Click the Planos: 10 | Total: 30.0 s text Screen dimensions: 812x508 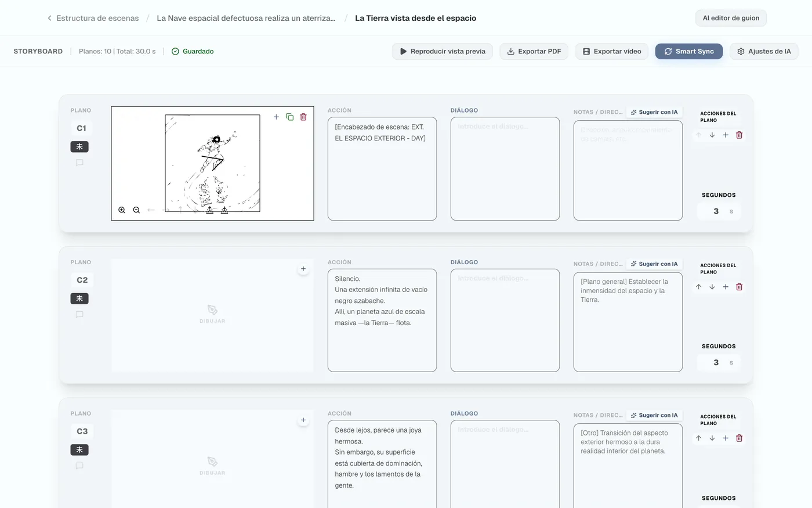[117, 51]
